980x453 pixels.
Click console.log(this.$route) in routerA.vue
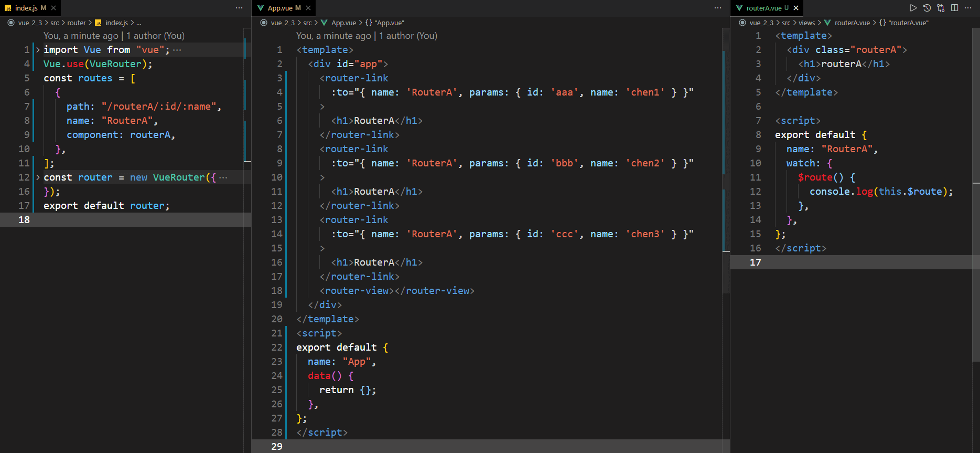[x=881, y=192]
